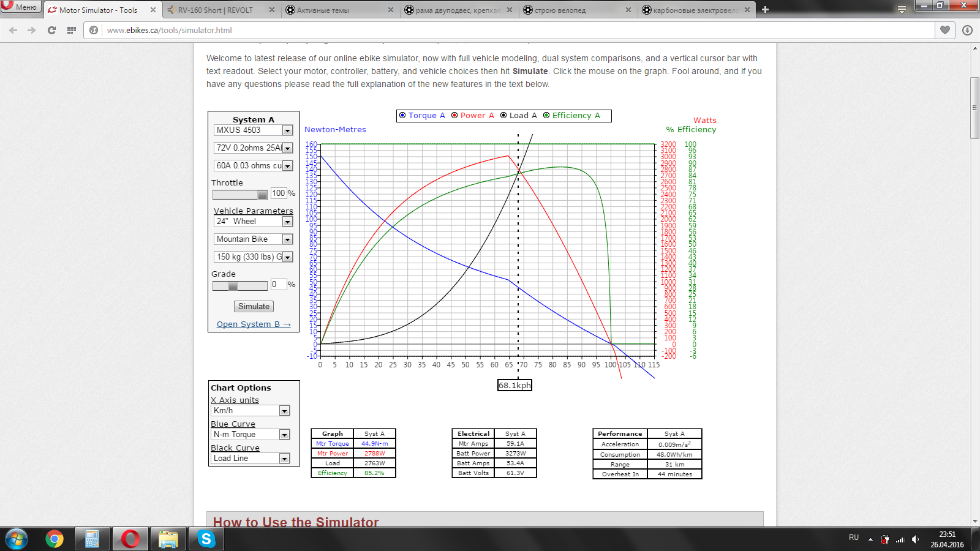Go back with the browser back arrow
The height and width of the screenshot is (551, 980).
pyautogui.click(x=13, y=30)
